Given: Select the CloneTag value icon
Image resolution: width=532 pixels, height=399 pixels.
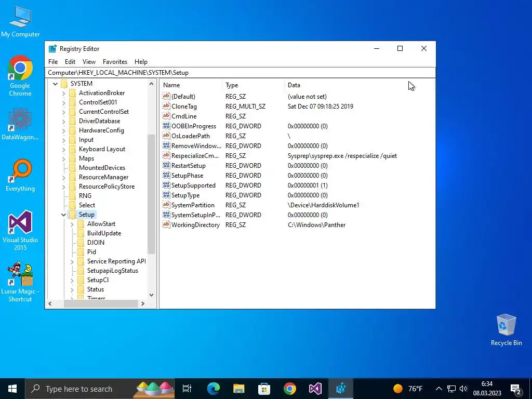Looking at the screenshot, I should click(x=166, y=106).
